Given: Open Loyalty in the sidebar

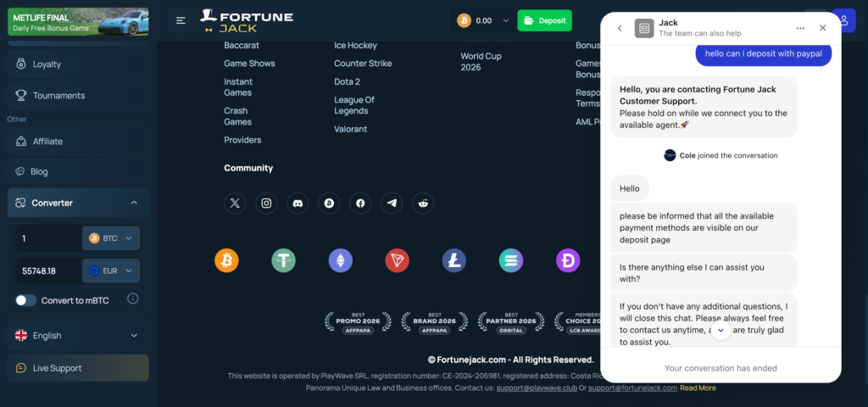Looking at the screenshot, I should 78,64.
